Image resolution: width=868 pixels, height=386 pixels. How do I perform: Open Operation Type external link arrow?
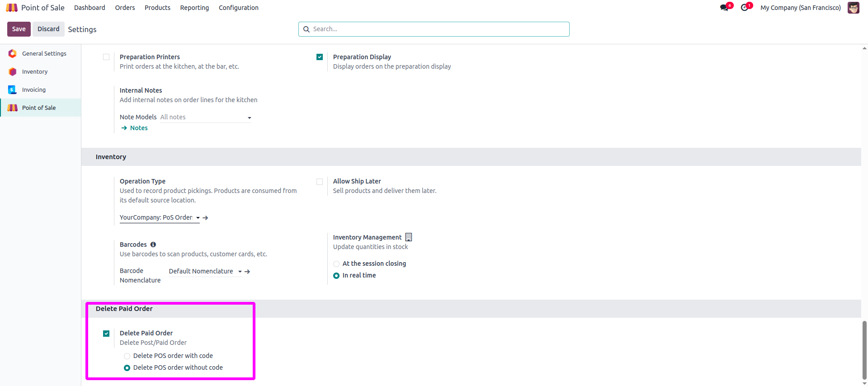click(x=206, y=218)
